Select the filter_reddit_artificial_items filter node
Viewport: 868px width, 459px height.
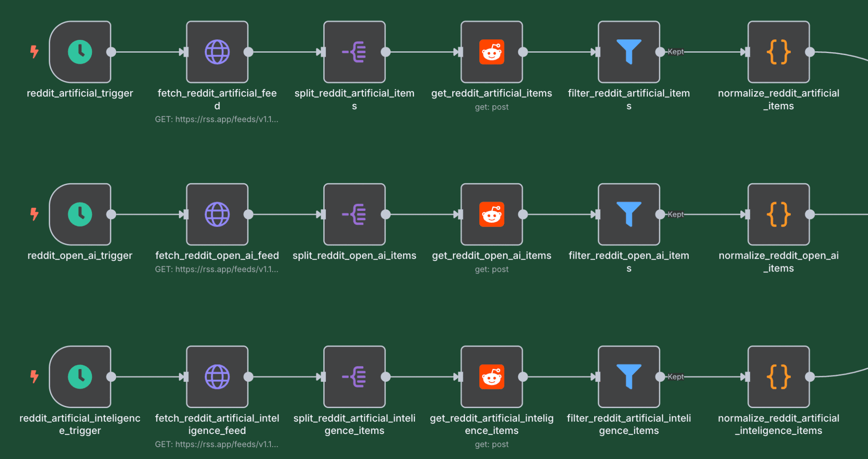629,52
